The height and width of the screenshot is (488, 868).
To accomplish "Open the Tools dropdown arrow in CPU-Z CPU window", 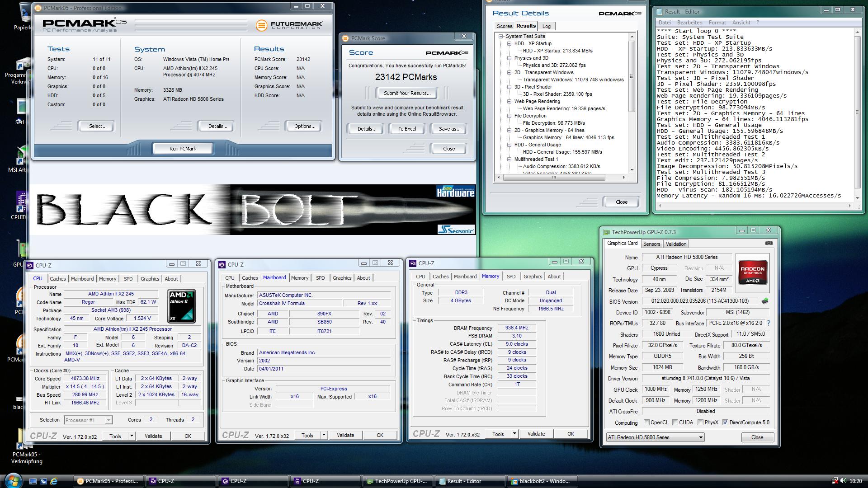I will pos(132,436).
